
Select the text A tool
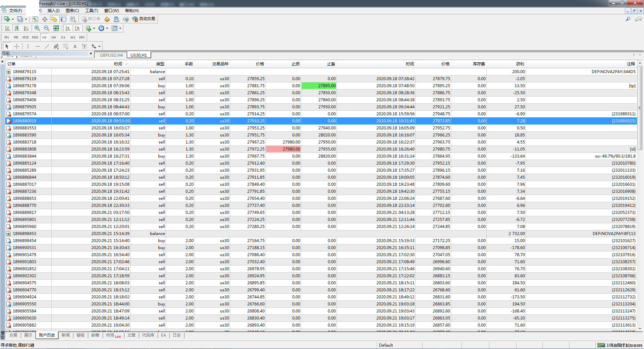(75, 47)
